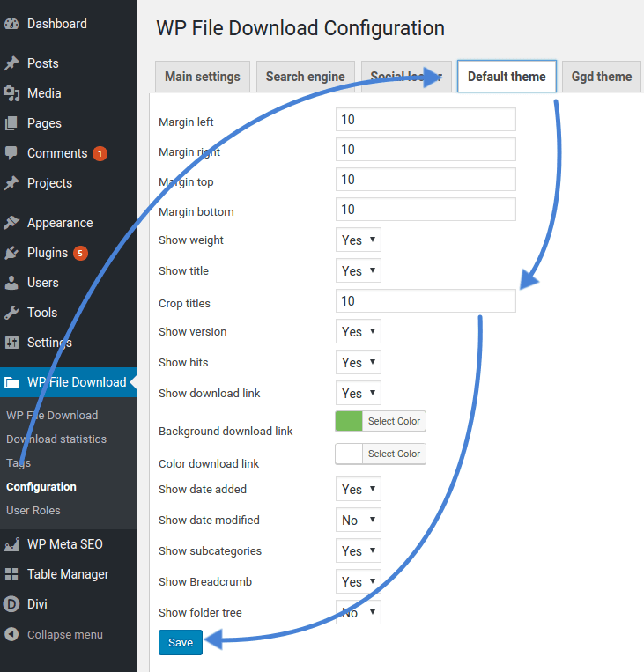Click the Pages icon in sidebar
Image resolution: width=644 pixels, height=672 pixels.
[x=11, y=123]
